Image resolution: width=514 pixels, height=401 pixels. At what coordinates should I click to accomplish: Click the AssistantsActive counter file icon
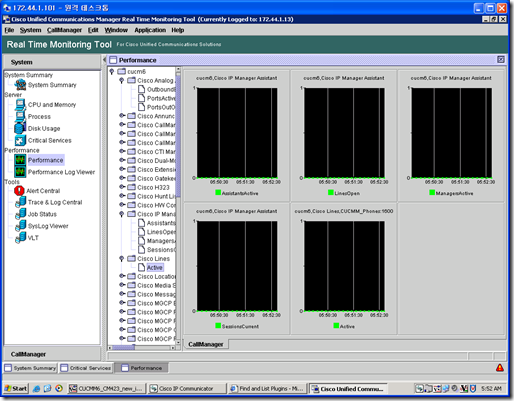pos(142,223)
